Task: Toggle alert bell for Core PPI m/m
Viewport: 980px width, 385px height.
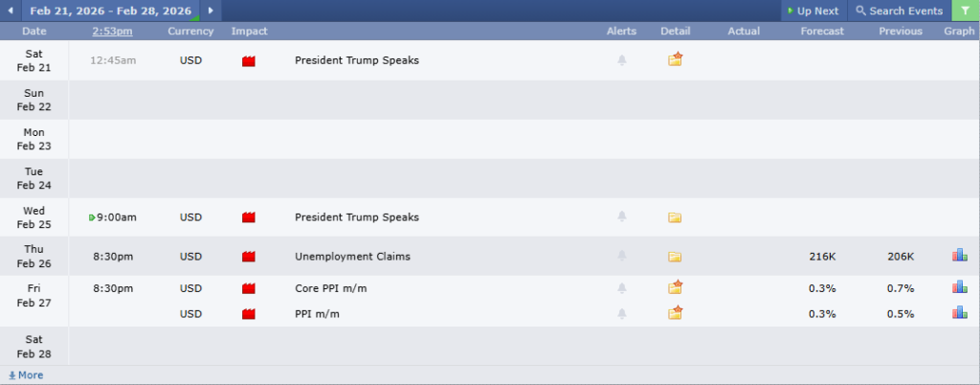Action: pyautogui.click(x=622, y=288)
